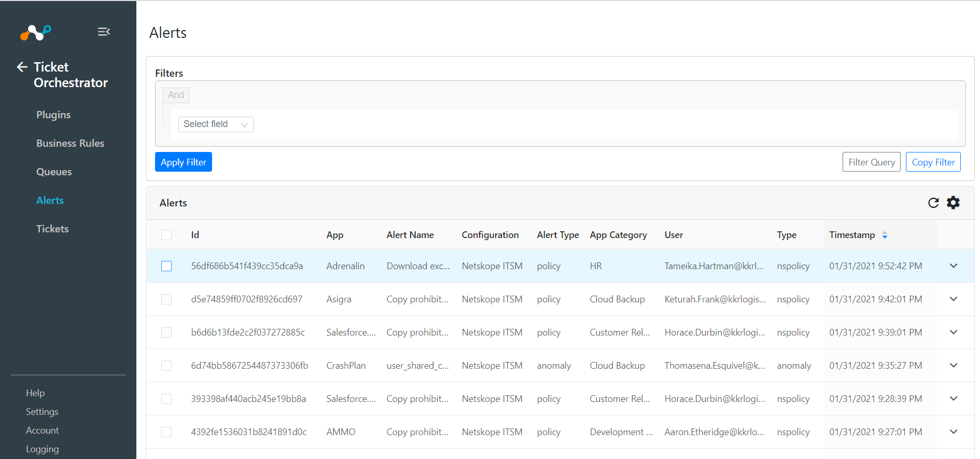This screenshot has height=459, width=980.
Task: Select checkbox for alert 393398af440acb245e19bb8a
Action: click(166, 399)
